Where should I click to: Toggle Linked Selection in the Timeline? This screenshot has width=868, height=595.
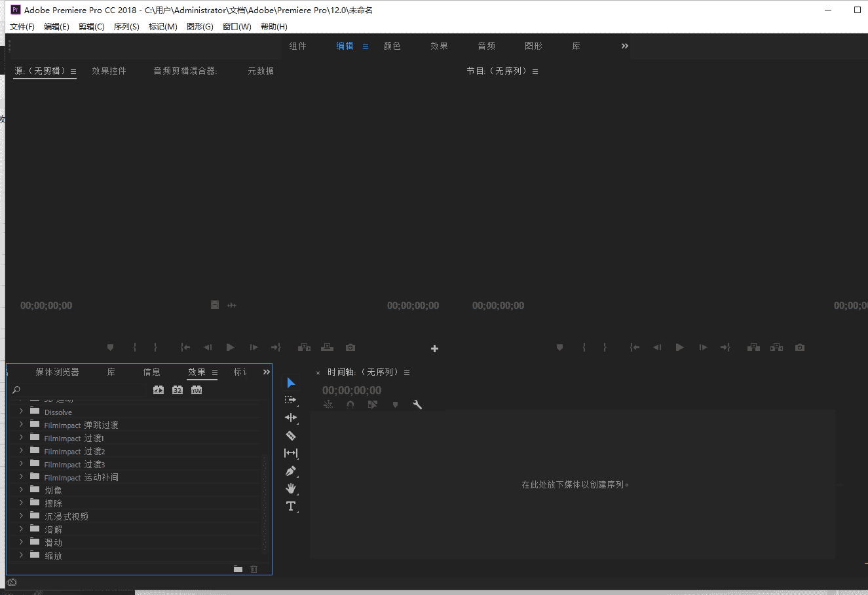pyautogui.click(x=328, y=404)
